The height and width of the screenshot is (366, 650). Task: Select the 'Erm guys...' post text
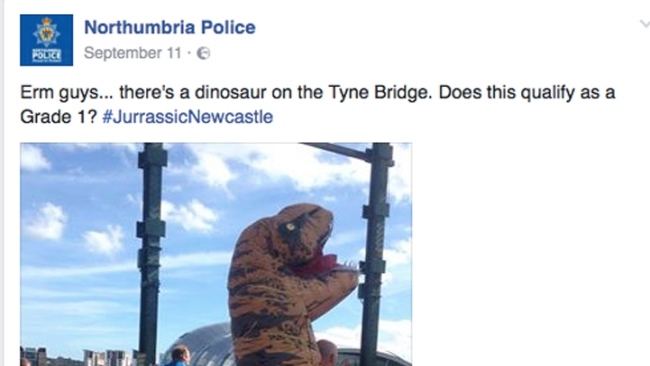(x=317, y=104)
